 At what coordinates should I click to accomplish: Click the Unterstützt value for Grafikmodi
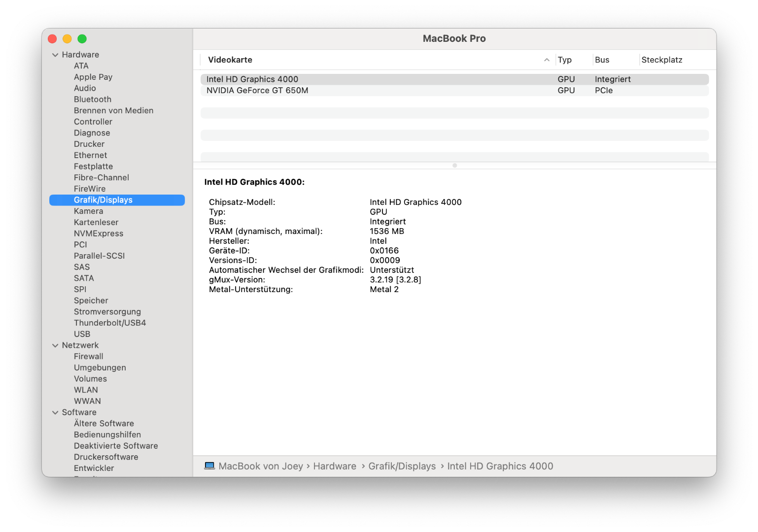point(392,270)
